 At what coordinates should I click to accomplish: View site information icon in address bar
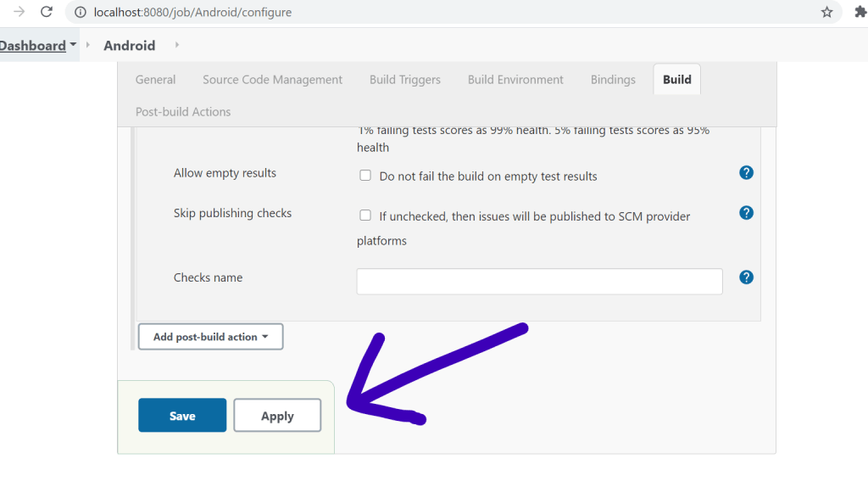[80, 13]
